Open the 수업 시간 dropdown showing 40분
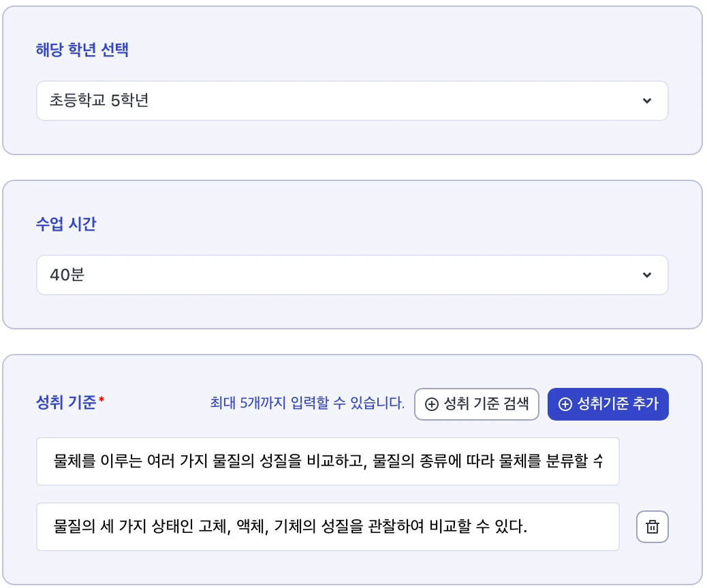Viewport: 707px width, 588px height. pos(352,275)
